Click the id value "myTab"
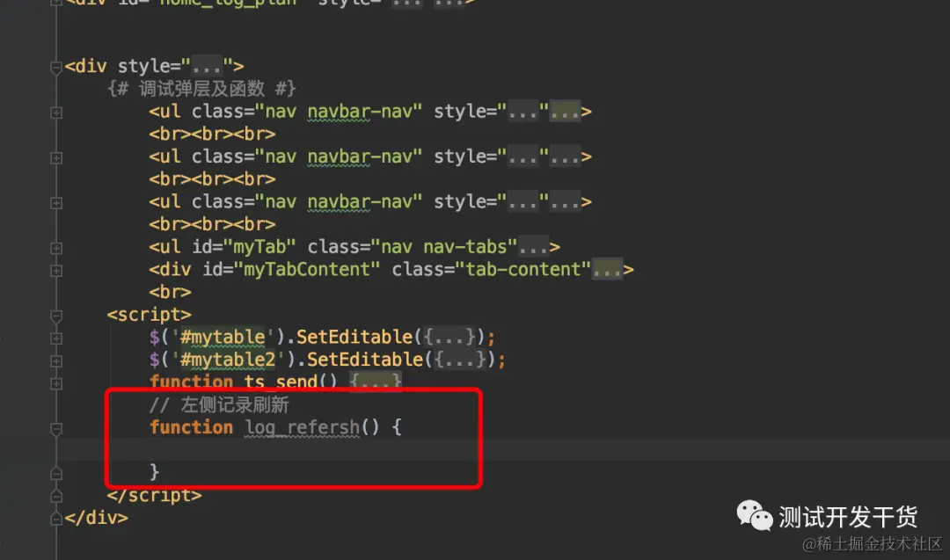 click(259, 247)
